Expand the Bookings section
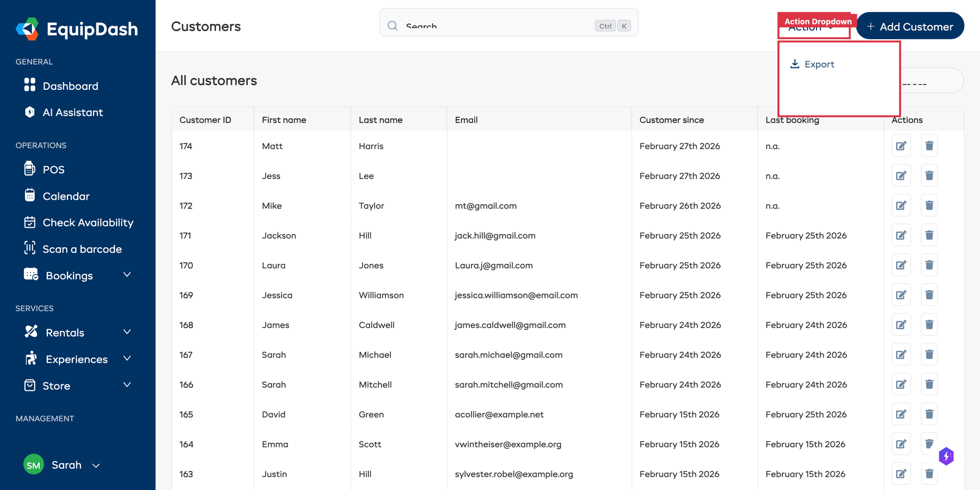 click(x=127, y=275)
